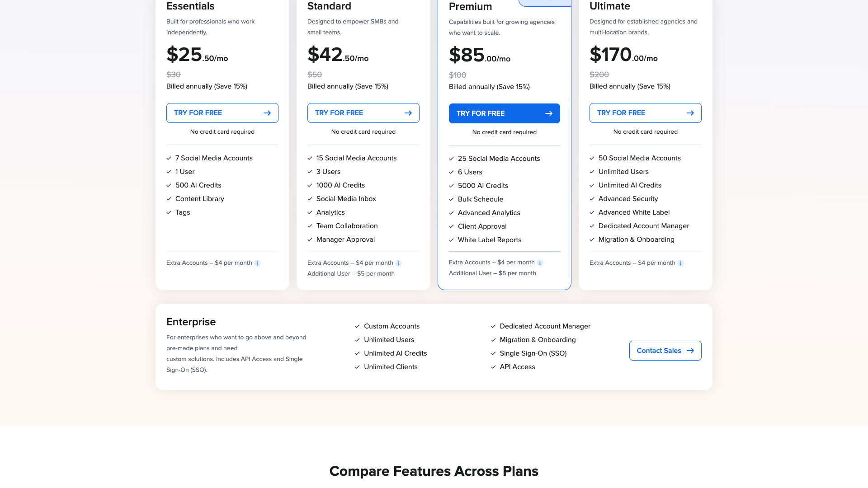868x488 pixels.
Task: Start the Ultimate plan free trial
Action: [x=645, y=113]
